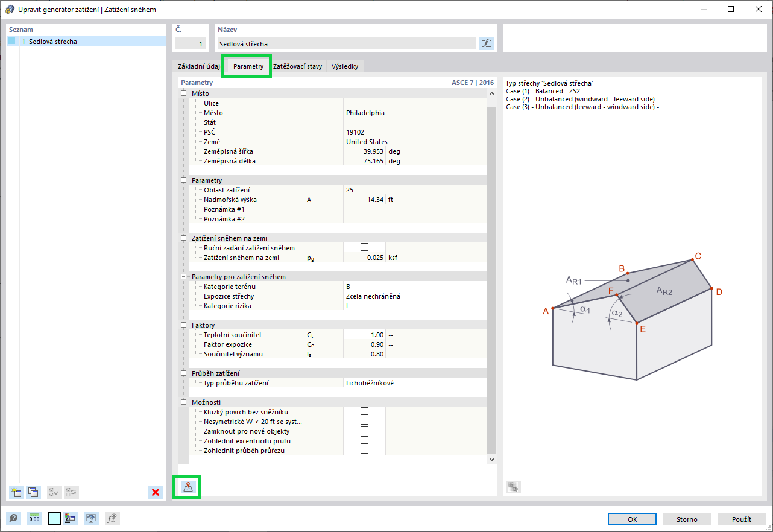Collapse the Možnosti section
The image size is (773, 532).
[x=183, y=402]
